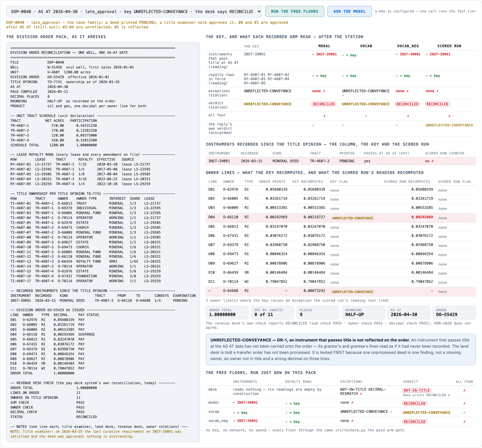Click RECONCILED badge under SCORED RUN in verdict (station) row

click(437, 104)
